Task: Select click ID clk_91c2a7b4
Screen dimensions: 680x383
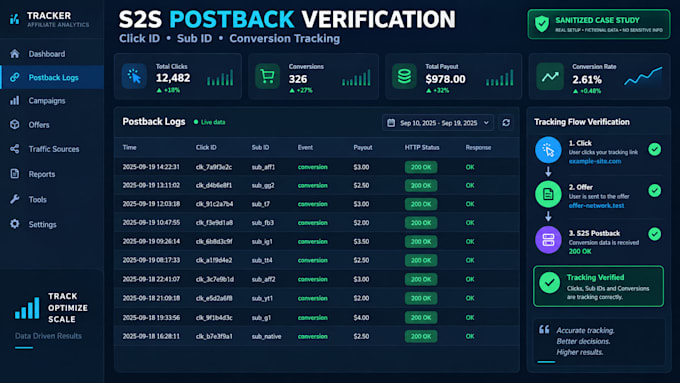Action: (x=214, y=204)
